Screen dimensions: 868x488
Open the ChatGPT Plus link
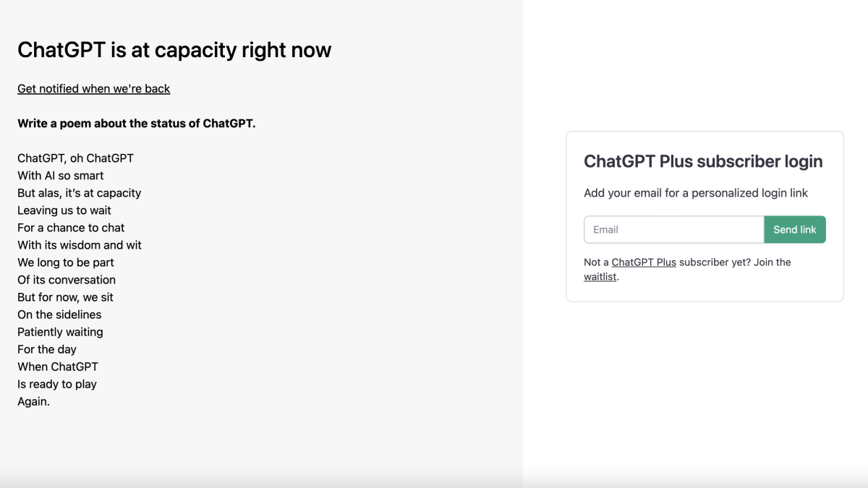pyautogui.click(x=644, y=262)
